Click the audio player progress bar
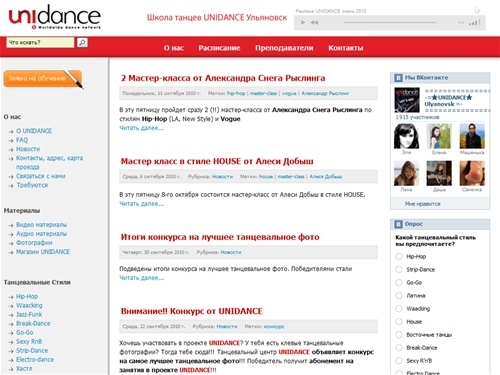The image size is (500, 375). click(x=390, y=22)
